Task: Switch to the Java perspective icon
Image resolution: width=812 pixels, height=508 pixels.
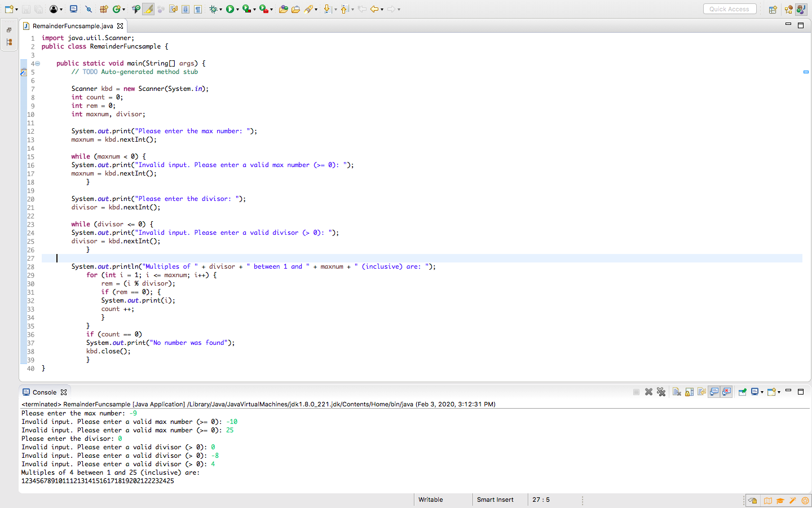Action: tap(801, 9)
